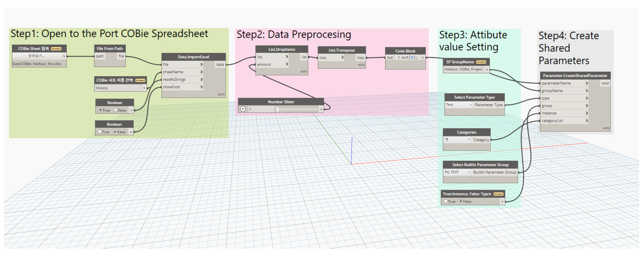Select False on the first Boolean node
This screenshot has height=255, width=644.
116,110
